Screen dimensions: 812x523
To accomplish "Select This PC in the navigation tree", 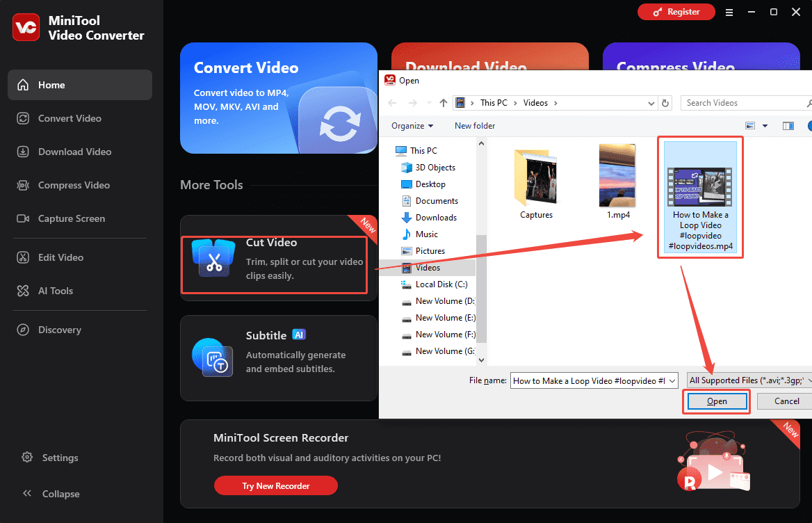I will click(x=416, y=151).
